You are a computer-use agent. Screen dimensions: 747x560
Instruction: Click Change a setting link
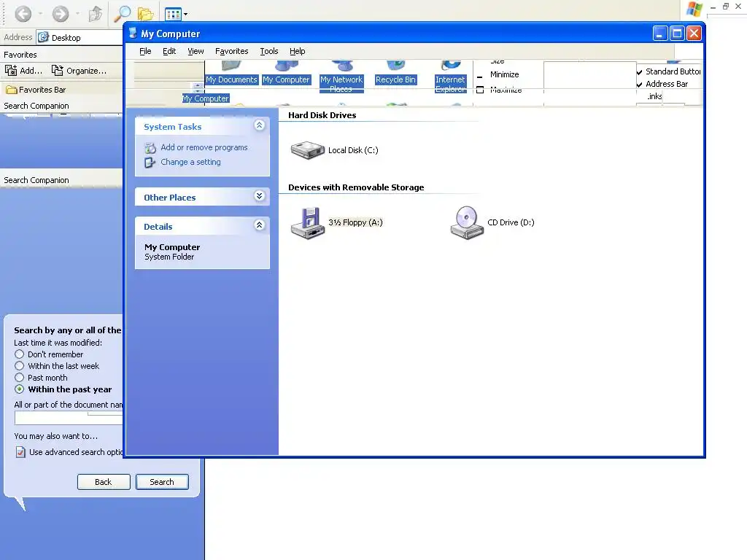[190, 162]
